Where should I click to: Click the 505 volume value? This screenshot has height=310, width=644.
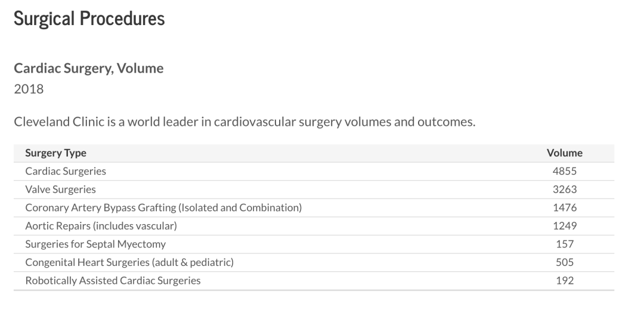tap(565, 262)
